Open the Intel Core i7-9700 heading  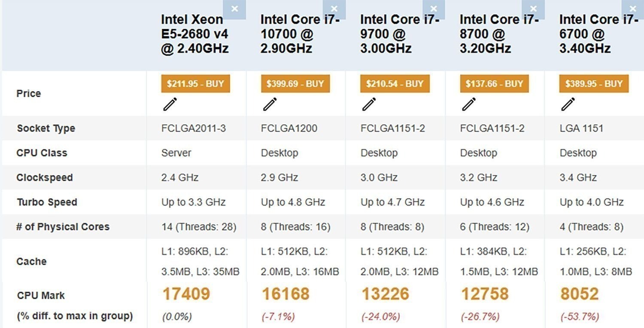[399, 34]
